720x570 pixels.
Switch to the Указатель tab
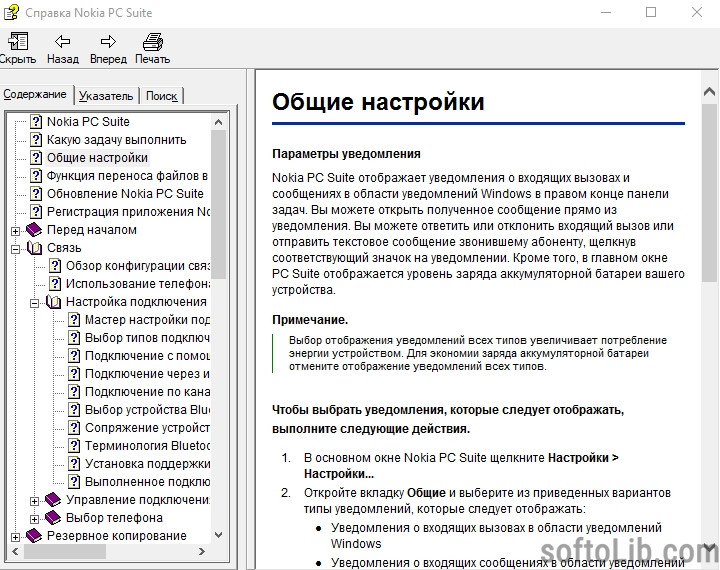coord(106,96)
